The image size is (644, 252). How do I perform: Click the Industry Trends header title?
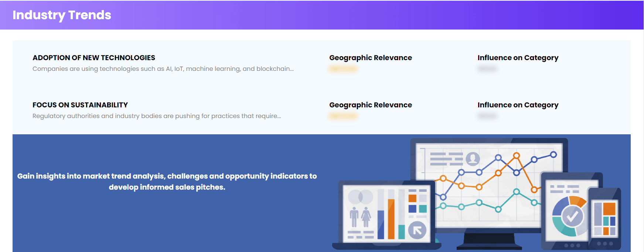click(x=62, y=15)
